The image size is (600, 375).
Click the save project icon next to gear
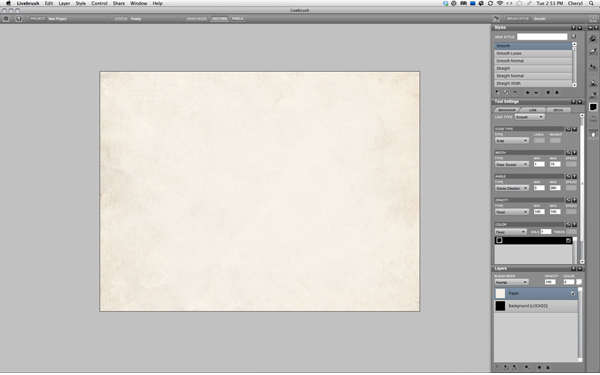tap(18, 18)
